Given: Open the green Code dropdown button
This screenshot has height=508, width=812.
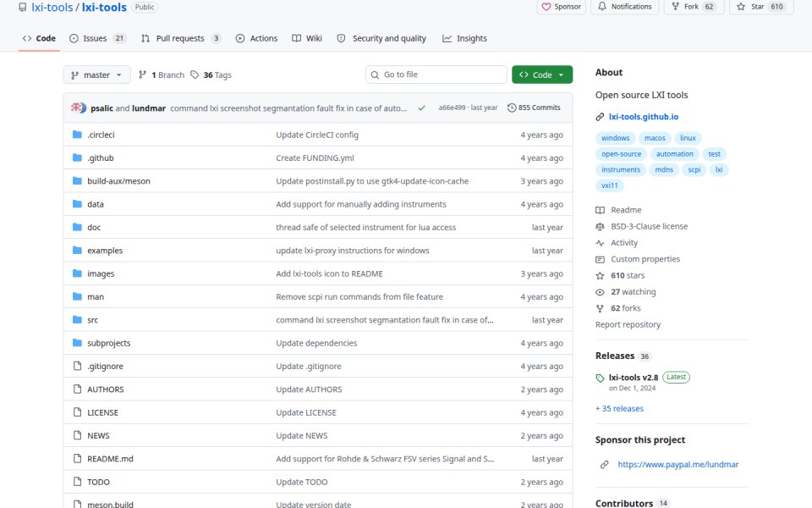Looking at the screenshot, I should point(541,75).
